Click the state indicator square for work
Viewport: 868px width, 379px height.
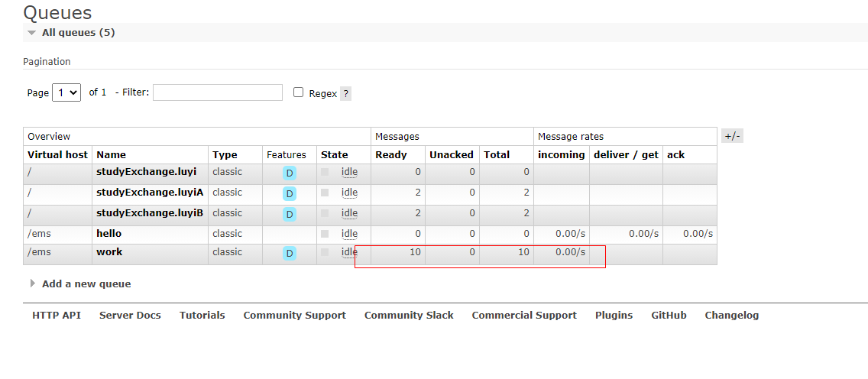(x=325, y=251)
